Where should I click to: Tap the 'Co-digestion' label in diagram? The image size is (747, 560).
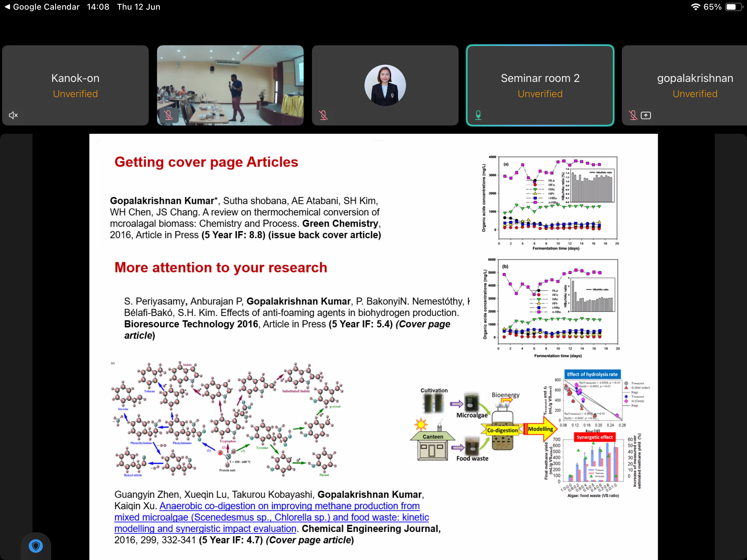pos(502,430)
